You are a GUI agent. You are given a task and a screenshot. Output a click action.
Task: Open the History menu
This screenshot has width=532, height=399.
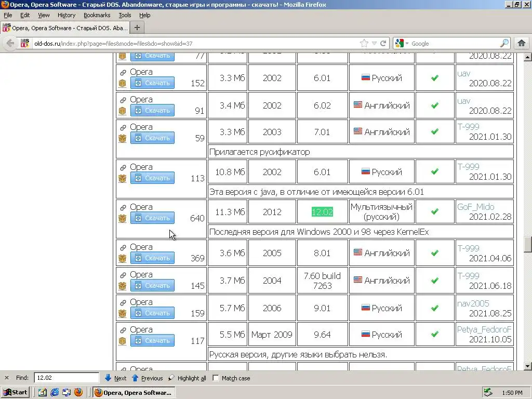point(66,15)
